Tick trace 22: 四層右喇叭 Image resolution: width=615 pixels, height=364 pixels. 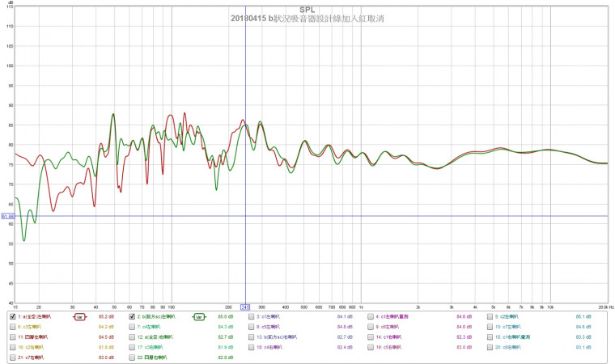[x=132, y=358]
